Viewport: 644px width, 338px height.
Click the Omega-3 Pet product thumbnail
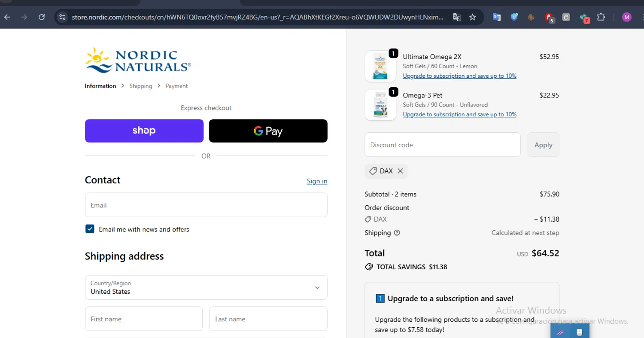tap(380, 105)
